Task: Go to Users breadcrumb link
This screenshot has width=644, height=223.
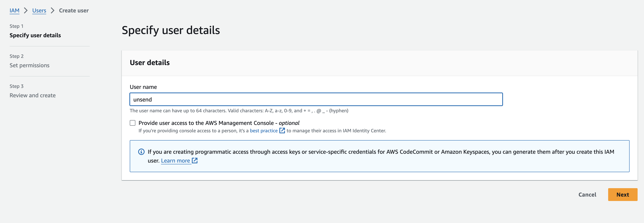Action: (39, 10)
